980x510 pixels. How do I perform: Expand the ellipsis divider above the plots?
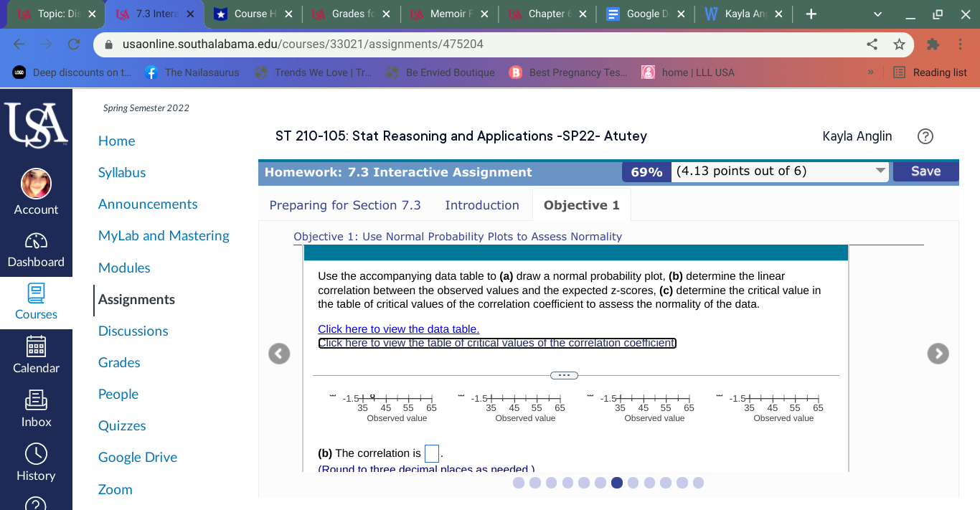tap(564, 374)
